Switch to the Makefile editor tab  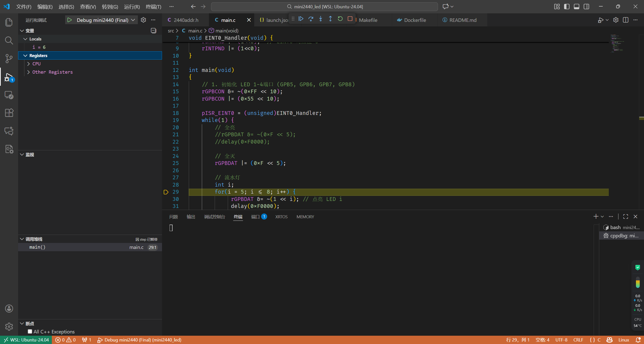pyautogui.click(x=368, y=20)
